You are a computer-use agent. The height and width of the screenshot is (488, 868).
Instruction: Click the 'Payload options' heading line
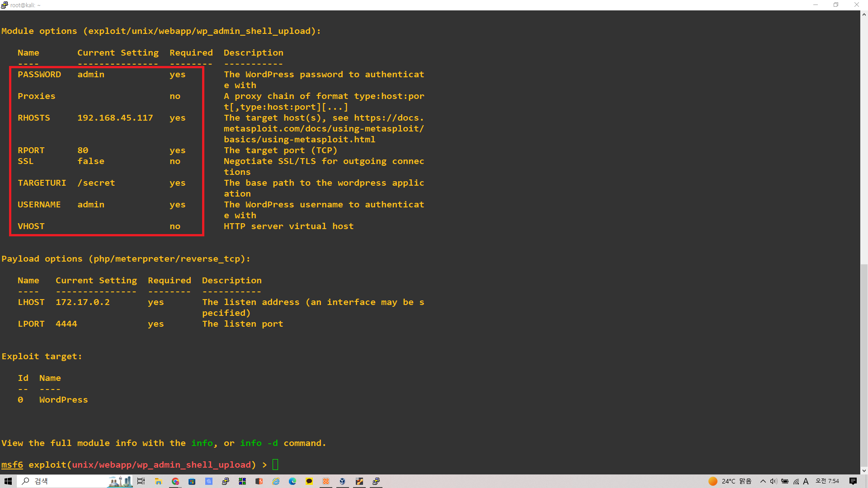click(x=126, y=259)
